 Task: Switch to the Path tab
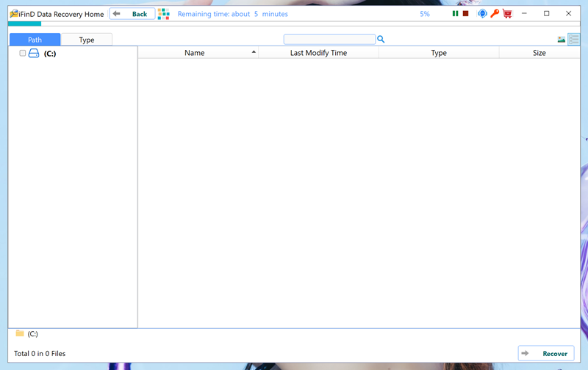pos(35,40)
